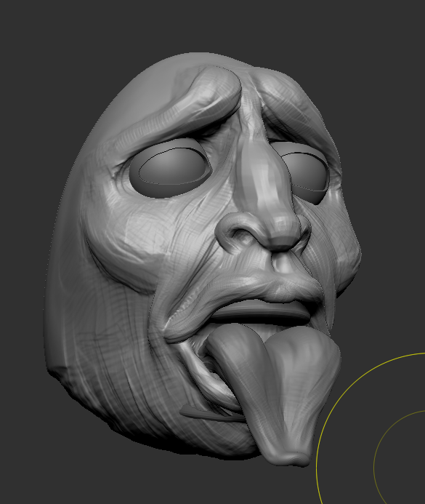
Task: Click the right eyebrow ridge
Action: coord(291,106)
